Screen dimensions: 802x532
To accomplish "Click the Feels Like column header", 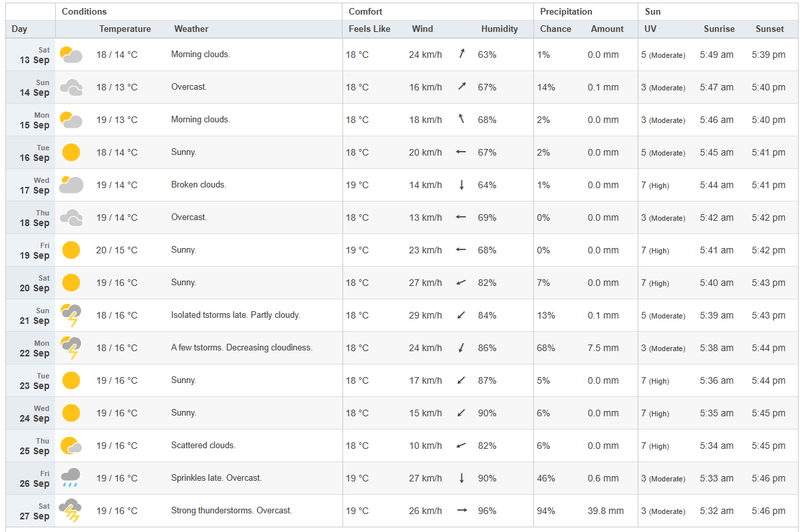I will [x=370, y=29].
